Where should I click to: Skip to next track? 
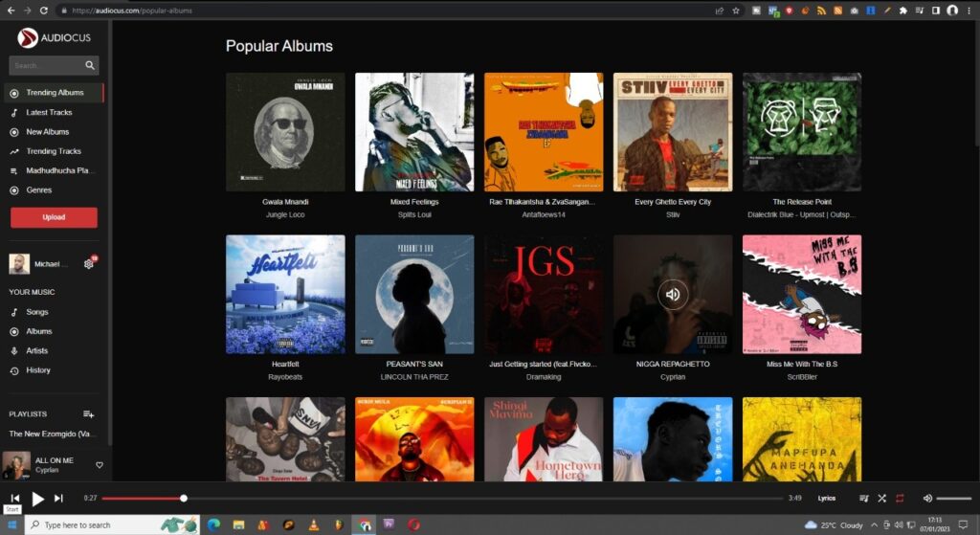coord(58,498)
